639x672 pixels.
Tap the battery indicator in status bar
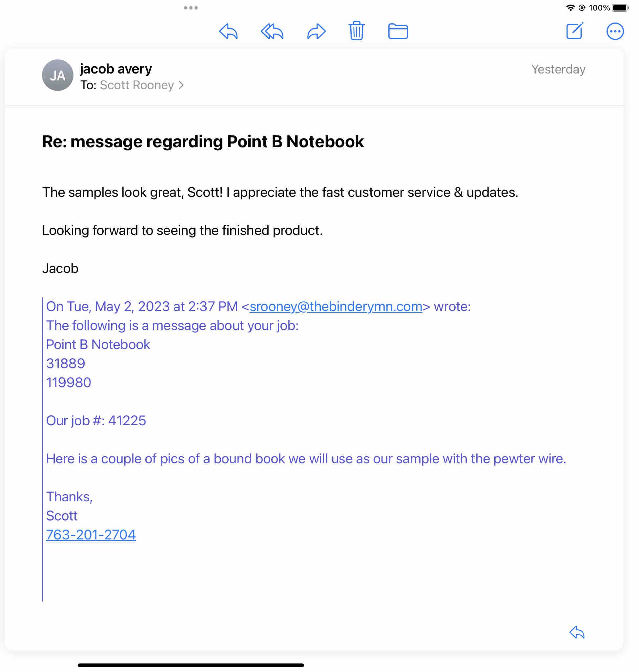coord(620,8)
